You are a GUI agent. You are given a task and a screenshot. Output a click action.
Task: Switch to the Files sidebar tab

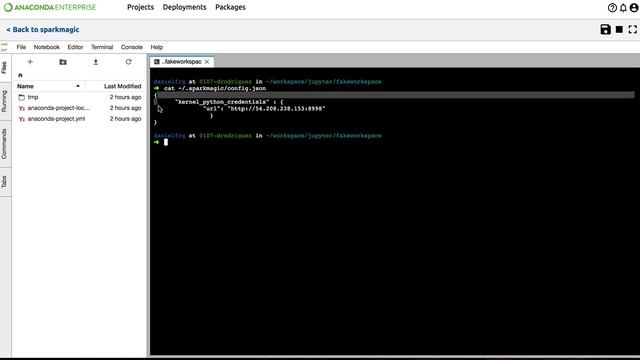4,68
